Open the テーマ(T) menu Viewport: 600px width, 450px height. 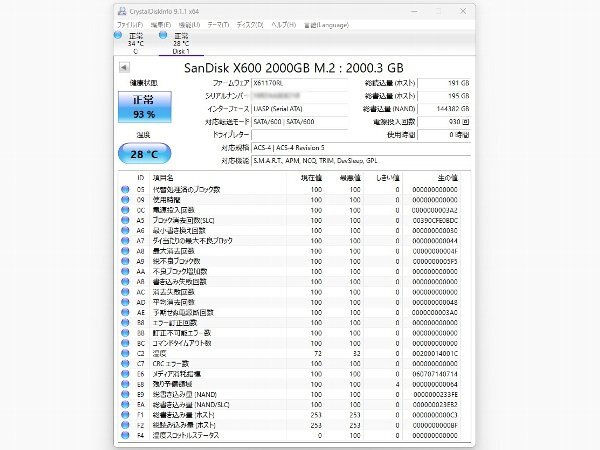(218, 25)
